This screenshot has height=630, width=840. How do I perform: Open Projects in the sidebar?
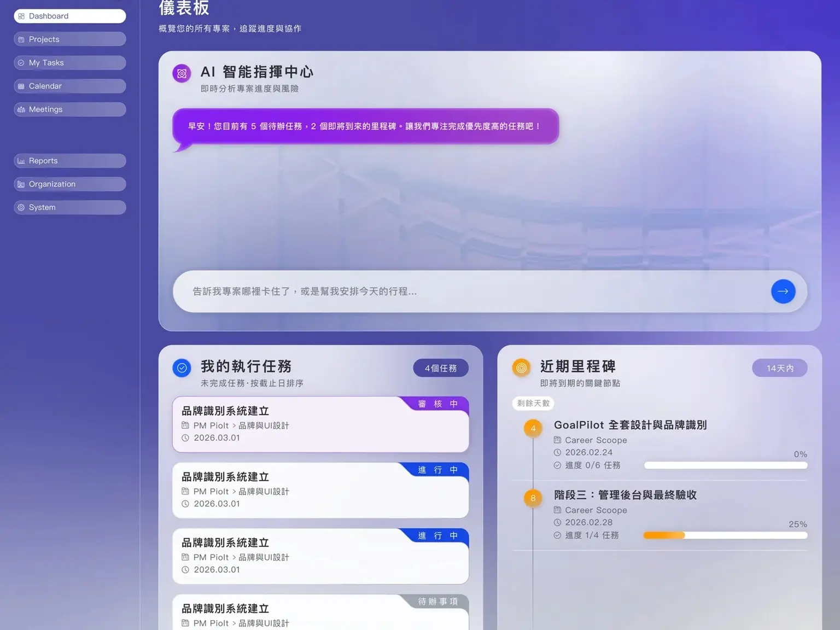70,39
